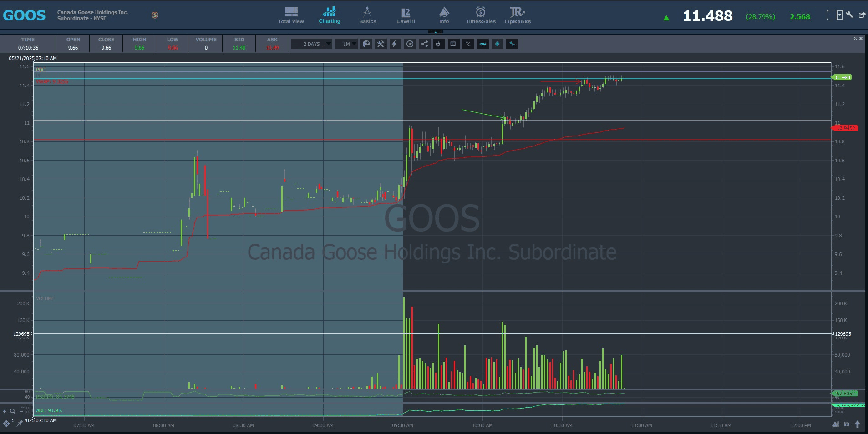Click the small collapse handle below the tabs
The width and height of the screenshot is (868, 434).
tap(436, 31)
